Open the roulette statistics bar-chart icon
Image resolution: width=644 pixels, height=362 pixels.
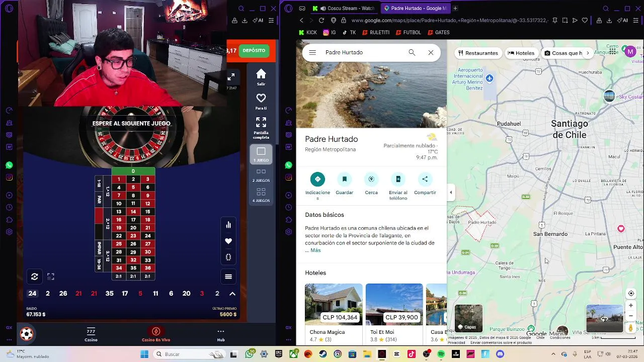point(228,225)
